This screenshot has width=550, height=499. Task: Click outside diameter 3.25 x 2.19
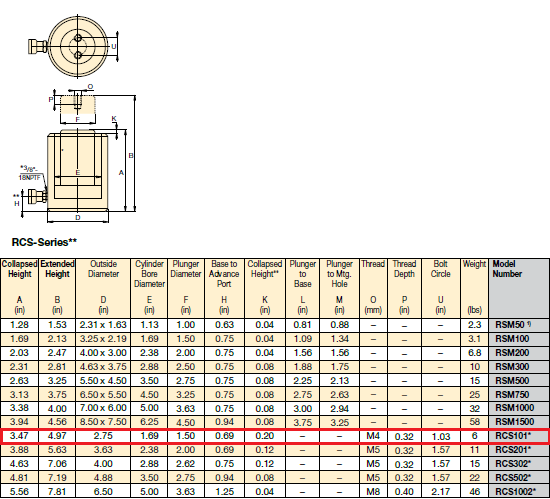(103, 339)
